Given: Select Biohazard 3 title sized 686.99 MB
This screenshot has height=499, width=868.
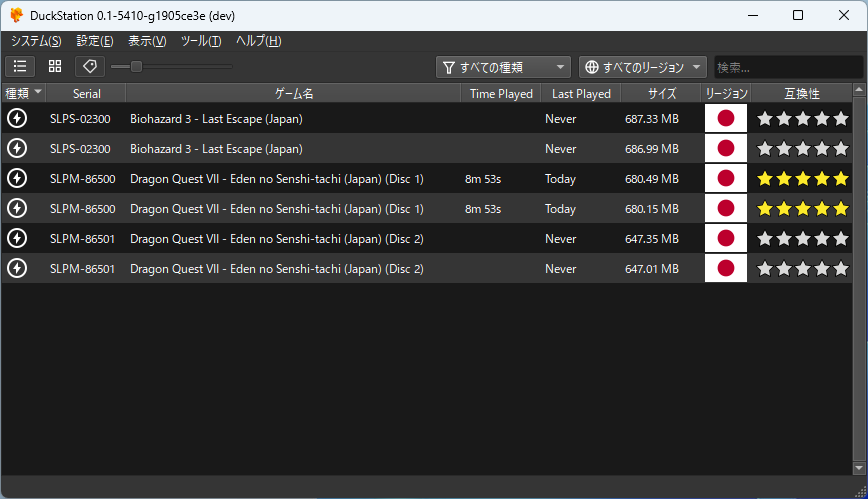Looking at the screenshot, I should point(216,148).
